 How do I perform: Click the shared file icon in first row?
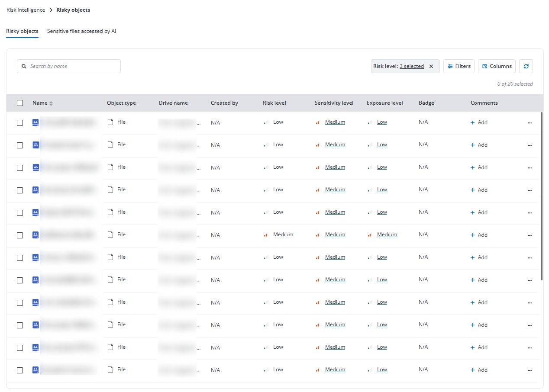(x=36, y=122)
